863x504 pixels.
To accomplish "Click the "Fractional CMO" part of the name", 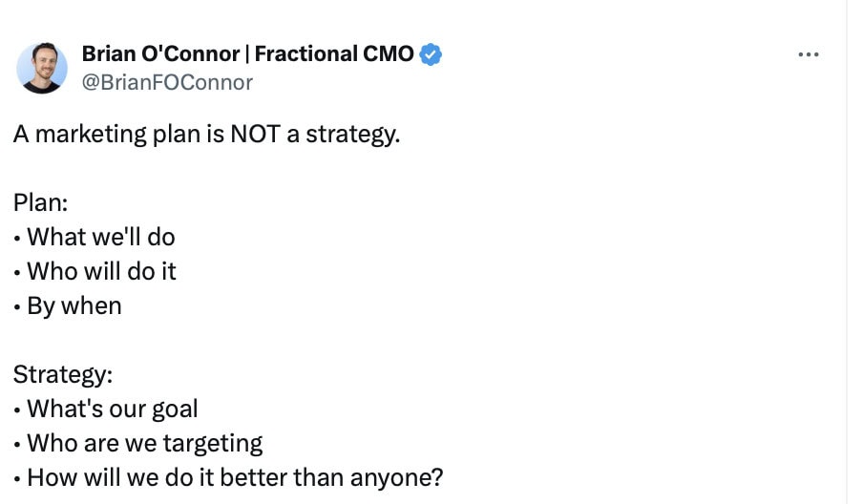I will point(334,53).
